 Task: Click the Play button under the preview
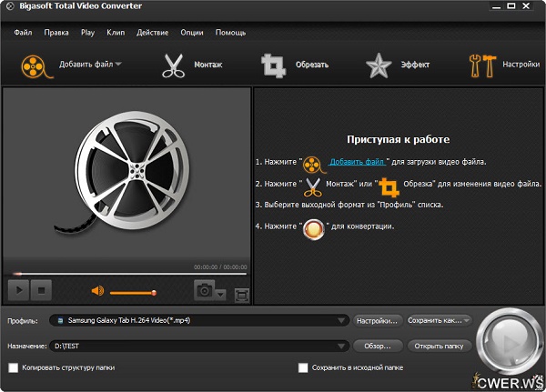click(18, 290)
